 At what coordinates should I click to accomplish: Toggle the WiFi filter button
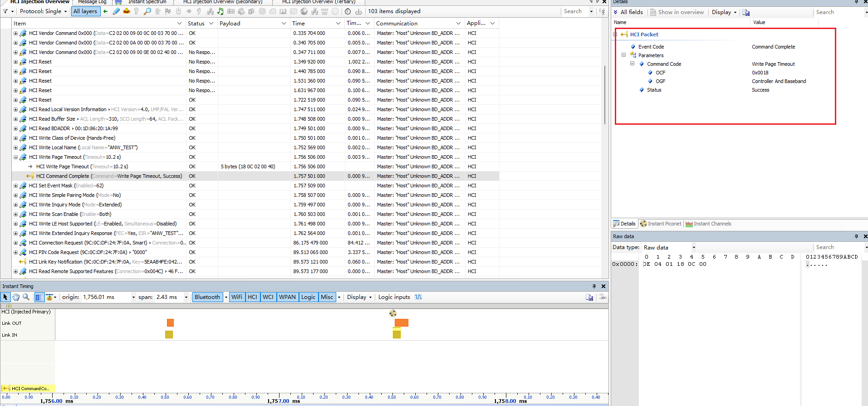click(x=237, y=297)
